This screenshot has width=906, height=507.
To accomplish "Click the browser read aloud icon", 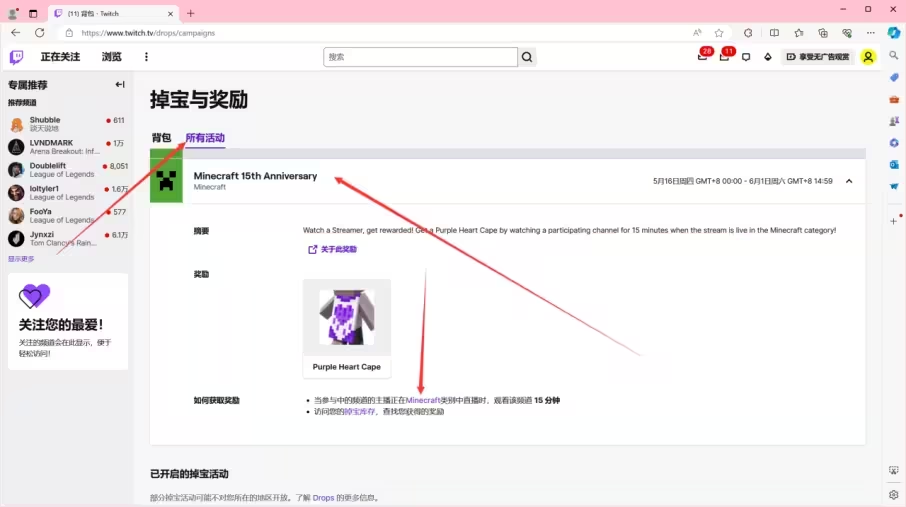I will click(x=697, y=33).
